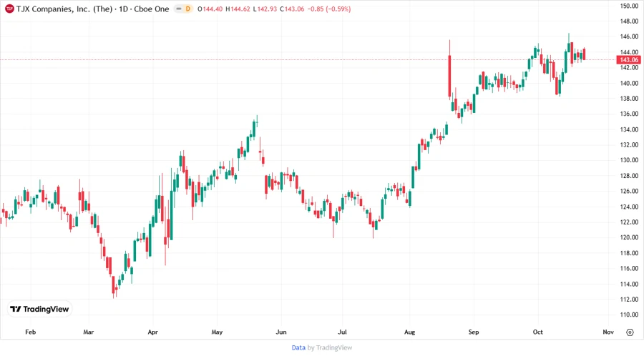
Task: Click the open value O144.40
Action: click(x=210, y=9)
